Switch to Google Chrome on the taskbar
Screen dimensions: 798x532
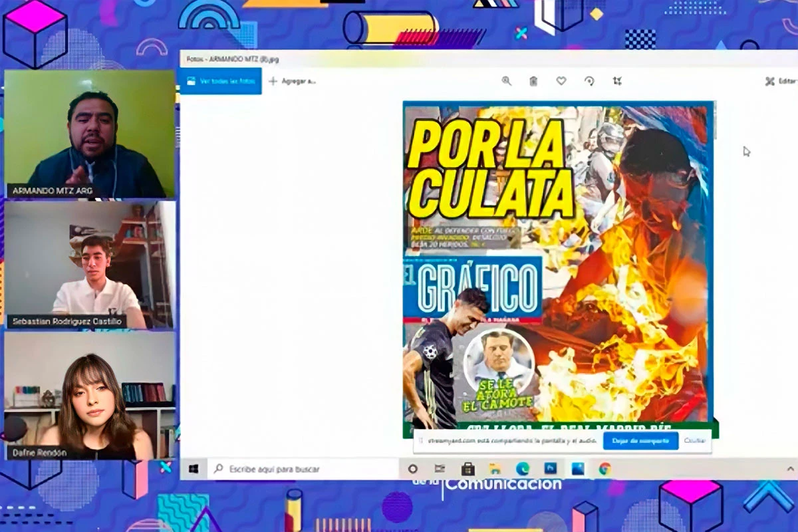tap(604, 469)
